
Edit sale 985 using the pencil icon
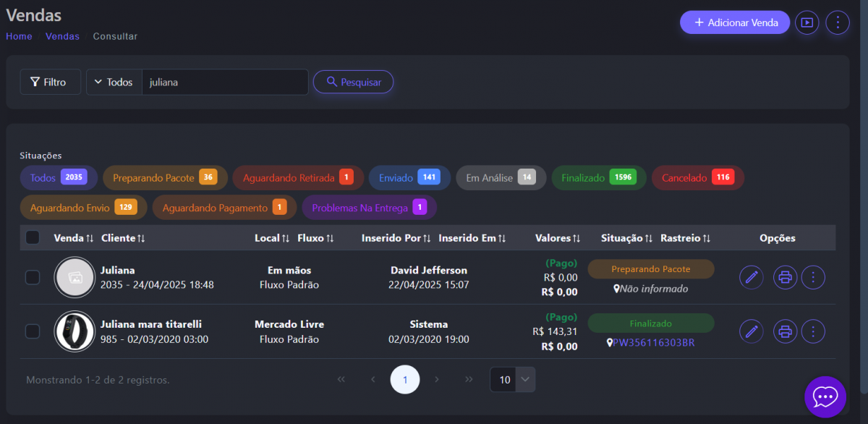point(751,331)
